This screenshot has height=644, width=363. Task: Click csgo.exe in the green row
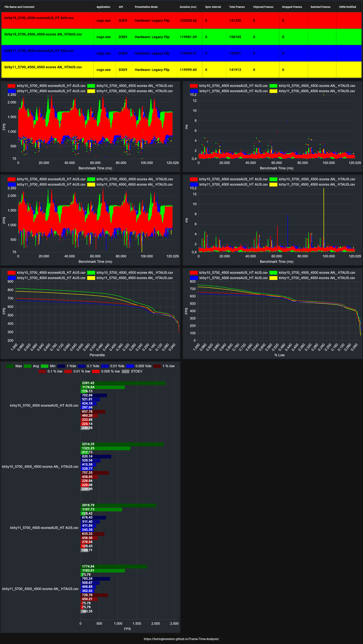point(103,37)
